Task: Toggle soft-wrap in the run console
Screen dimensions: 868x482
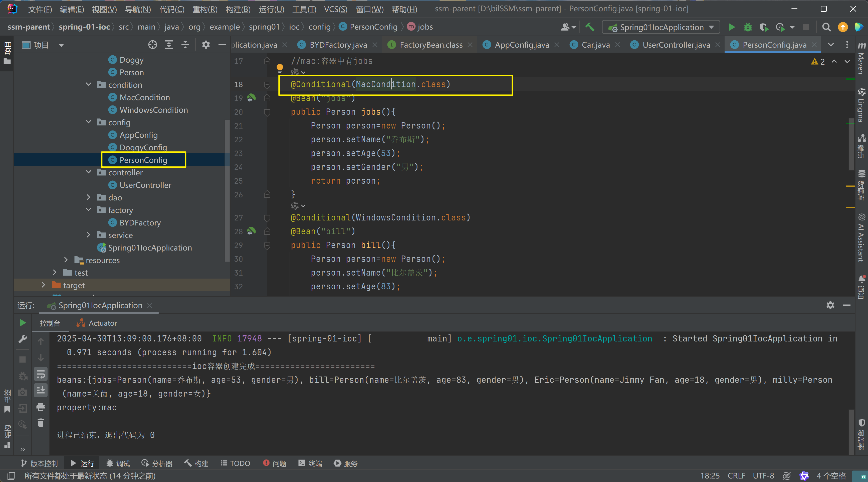Action: pos(41,374)
